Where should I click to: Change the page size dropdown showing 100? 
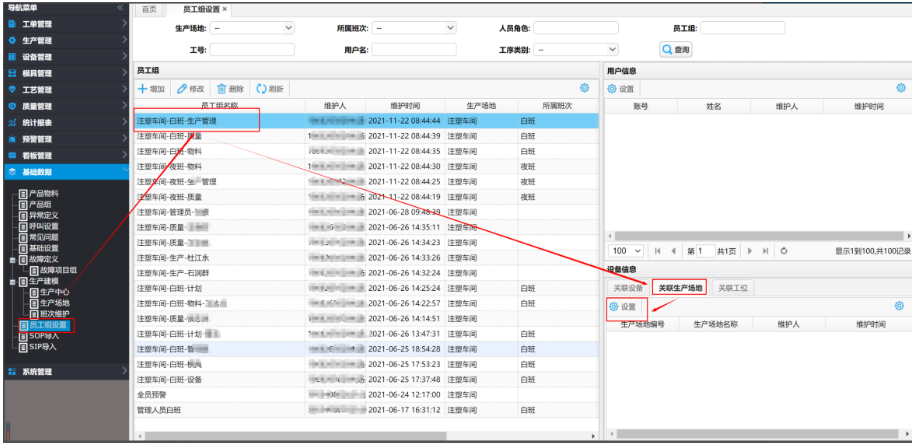[626, 251]
